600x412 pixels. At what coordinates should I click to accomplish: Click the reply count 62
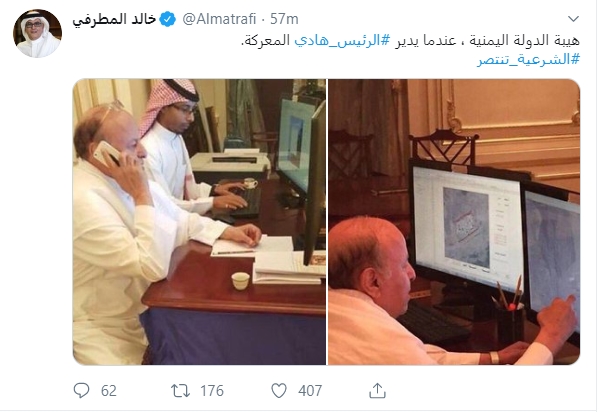pyautogui.click(x=109, y=391)
